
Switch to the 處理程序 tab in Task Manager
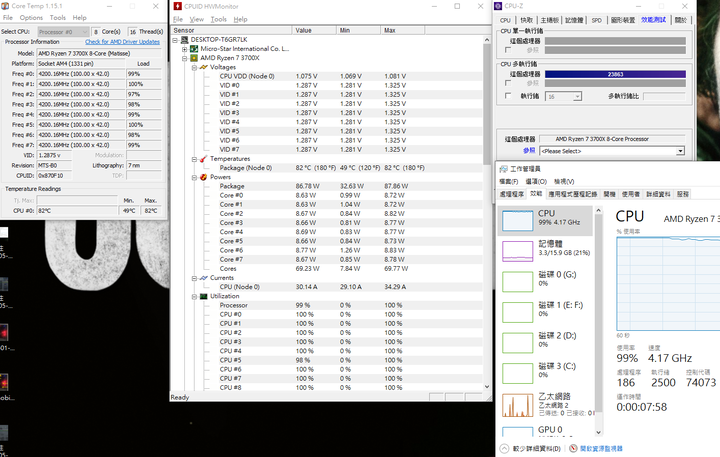coord(512,194)
